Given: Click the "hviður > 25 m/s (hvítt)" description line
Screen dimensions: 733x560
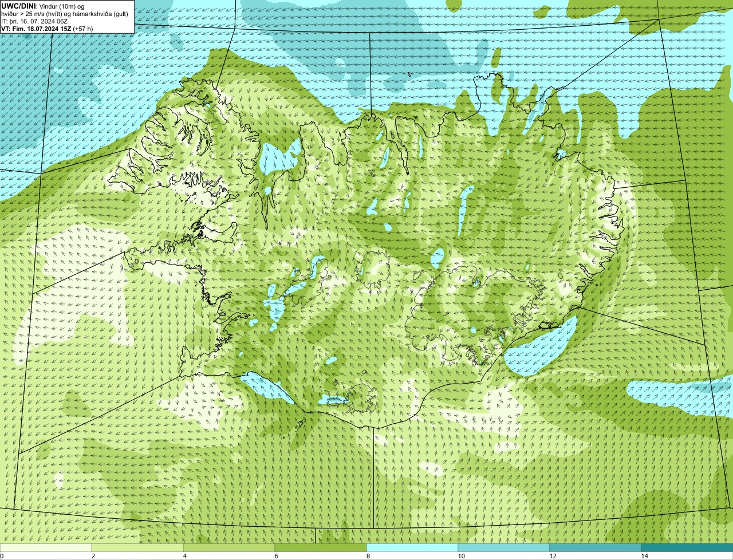Looking at the screenshot, I should click(x=65, y=14).
